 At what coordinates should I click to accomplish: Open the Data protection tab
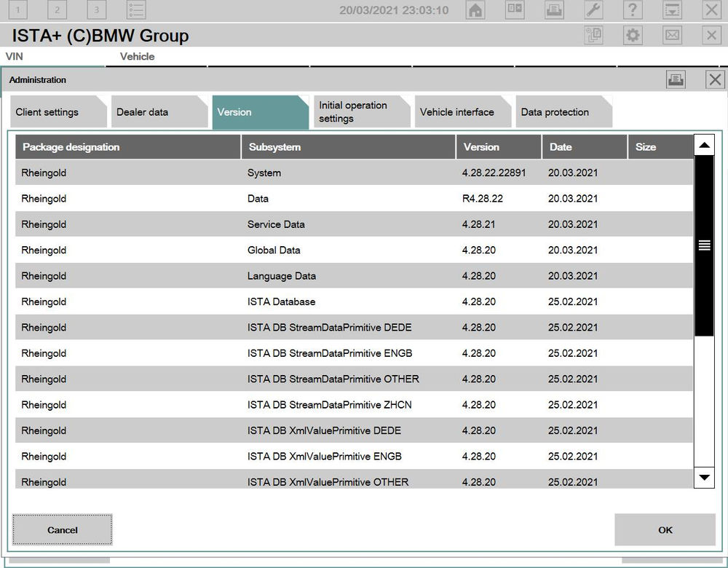561,112
